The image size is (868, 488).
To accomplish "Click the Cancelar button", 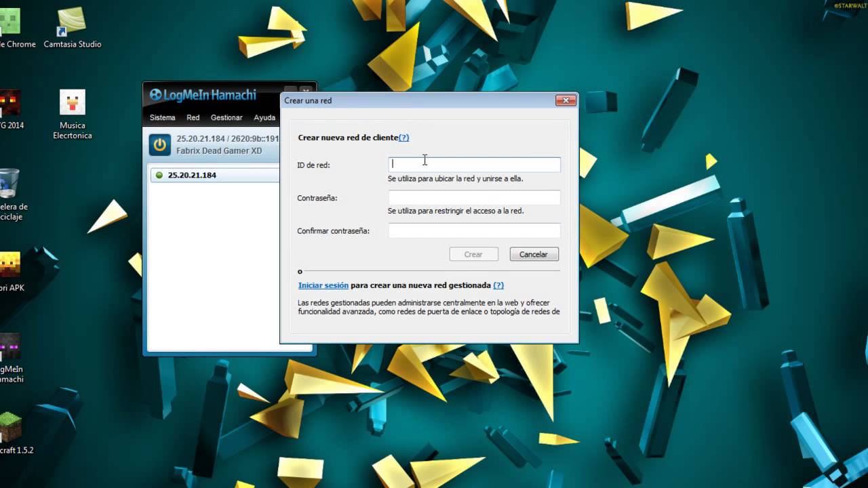I will pos(534,254).
